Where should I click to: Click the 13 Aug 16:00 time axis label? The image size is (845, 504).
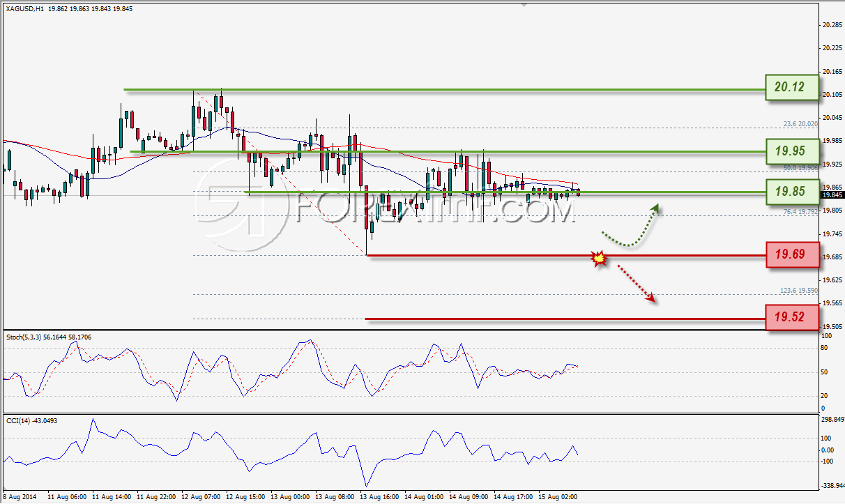coord(379,497)
